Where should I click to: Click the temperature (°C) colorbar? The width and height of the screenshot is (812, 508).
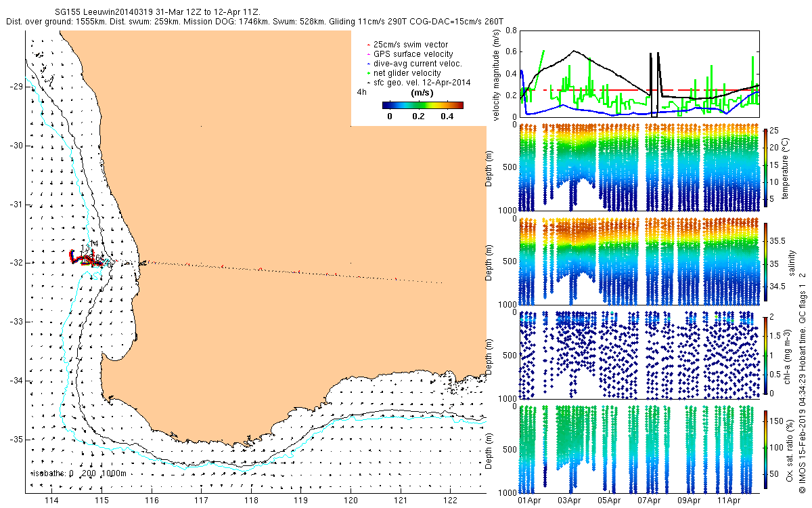click(x=766, y=166)
